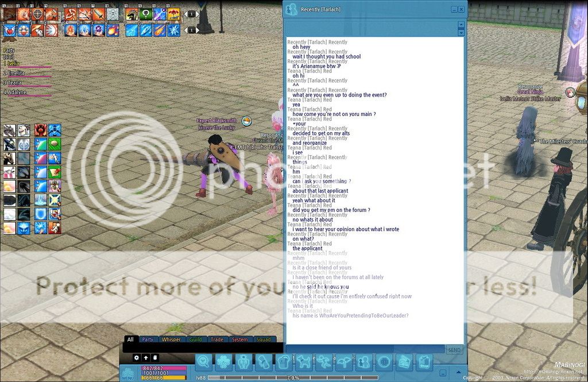Click the blue MP bar showing 1001/1001

[x=164, y=373]
